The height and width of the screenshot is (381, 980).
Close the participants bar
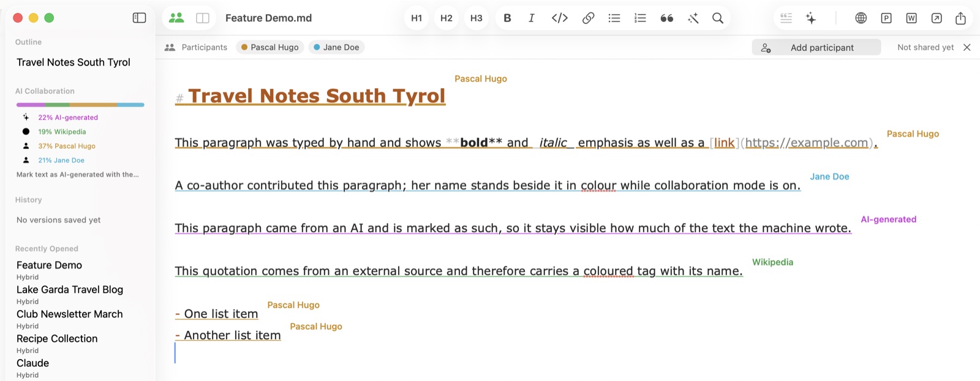point(967,47)
